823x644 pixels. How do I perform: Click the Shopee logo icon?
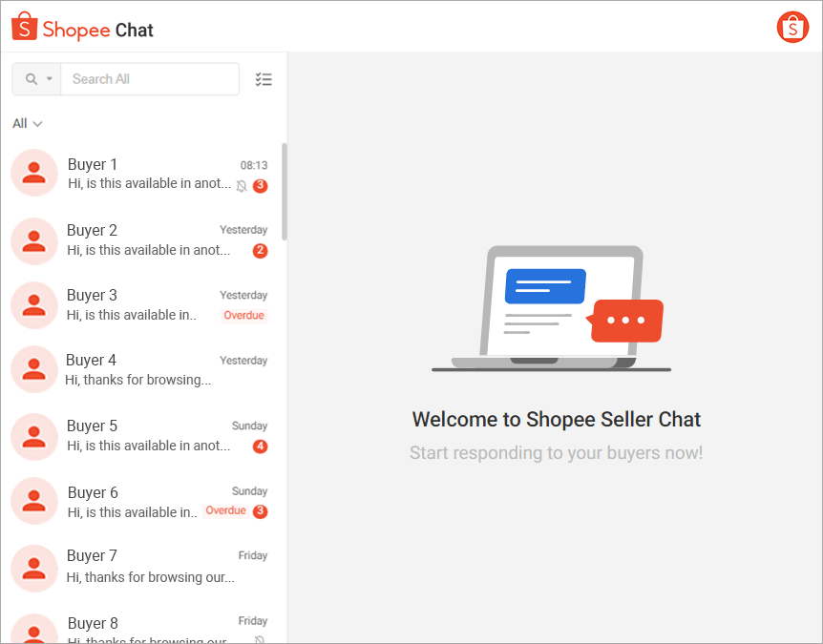pyautogui.click(x=23, y=28)
